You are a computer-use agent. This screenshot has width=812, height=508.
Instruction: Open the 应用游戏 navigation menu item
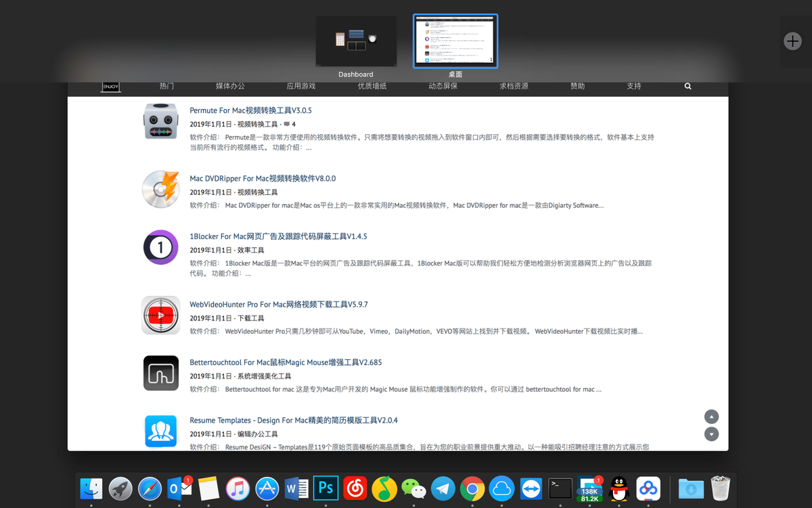click(301, 86)
